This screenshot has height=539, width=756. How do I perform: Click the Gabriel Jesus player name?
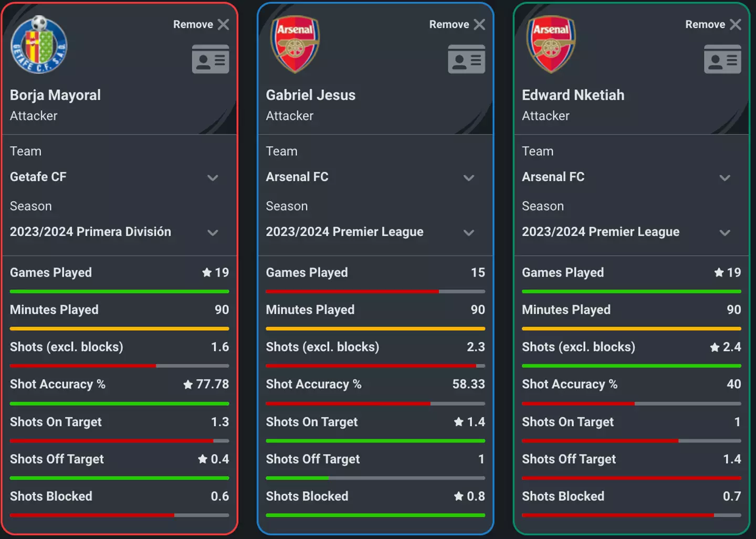311,95
